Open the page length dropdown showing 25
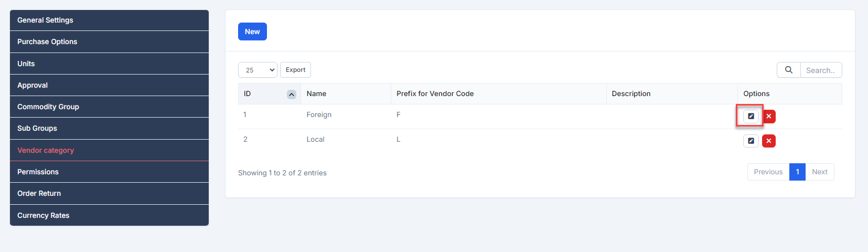The image size is (868, 252). tap(258, 70)
